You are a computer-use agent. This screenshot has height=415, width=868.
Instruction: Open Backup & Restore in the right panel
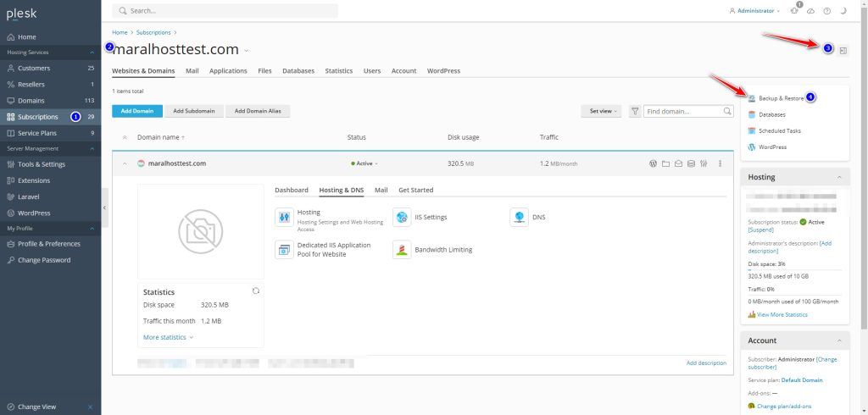click(781, 98)
